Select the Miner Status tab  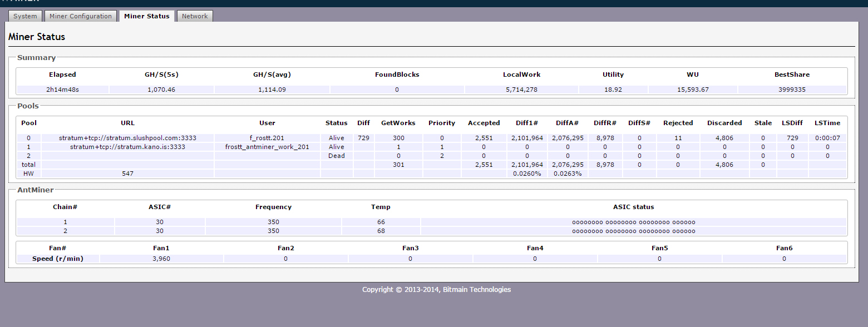[x=147, y=16]
